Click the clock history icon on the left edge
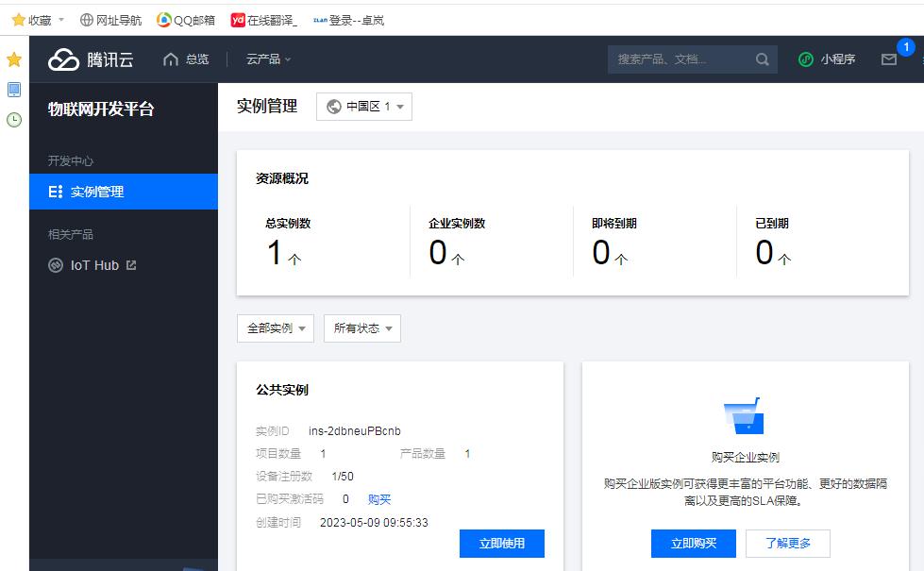 click(13, 118)
